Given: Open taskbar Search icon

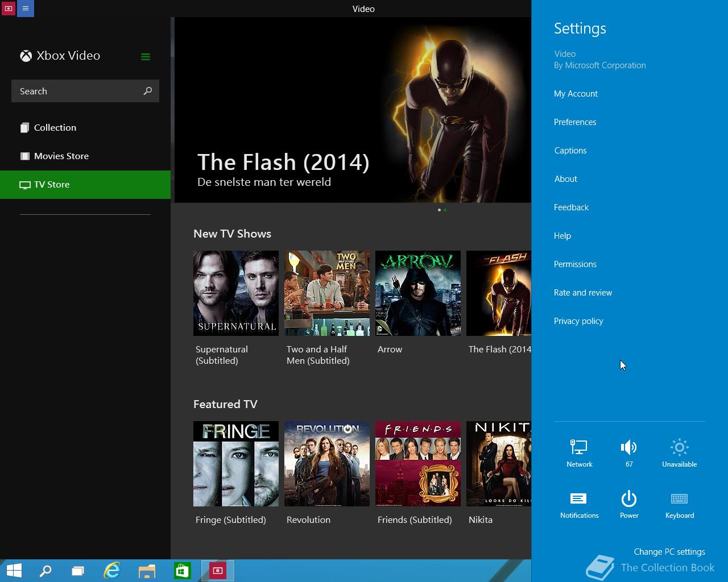Looking at the screenshot, I should pyautogui.click(x=45, y=571).
